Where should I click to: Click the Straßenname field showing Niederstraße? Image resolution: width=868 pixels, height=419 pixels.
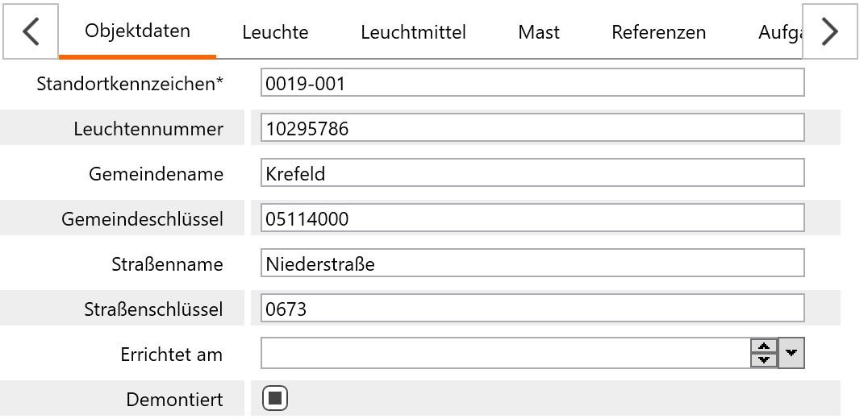click(x=532, y=263)
